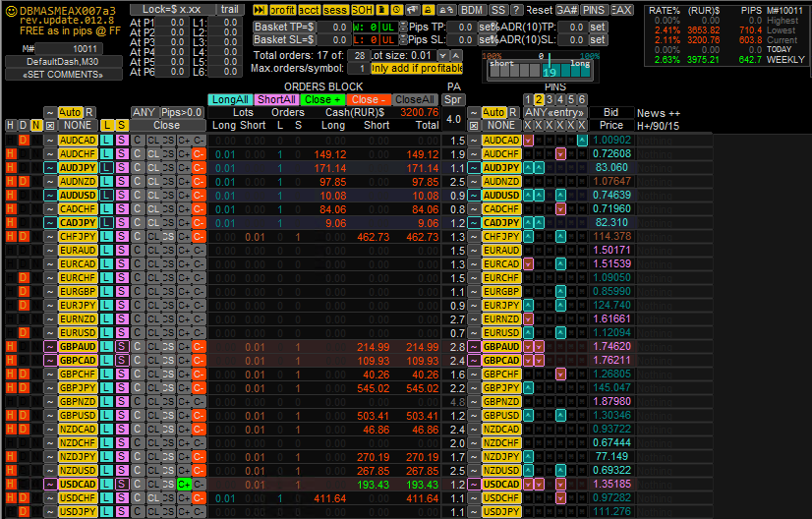Click the clock icon in top toolbar
The image size is (812, 519).
[x=397, y=10]
